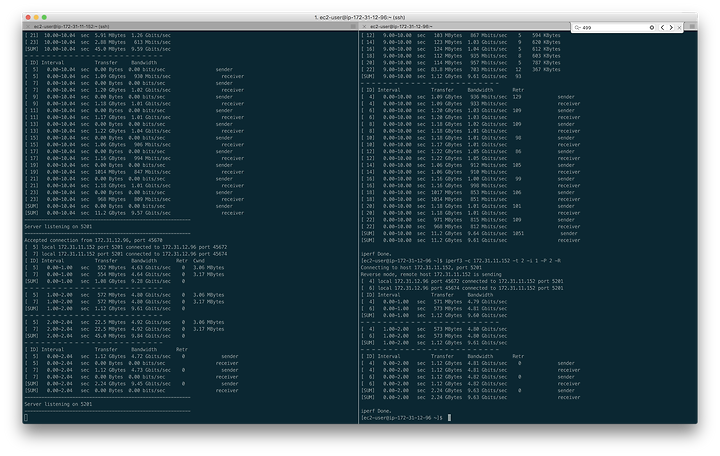Open the left pane's title bar menu icon
The height and width of the screenshot is (456, 720).
[353, 27]
